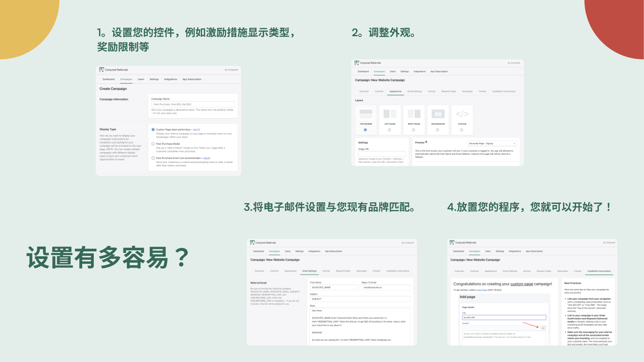Viewport: 644px width, 362px height.
Task: Select the Post-Purchase Email radio button
Action: (153, 158)
